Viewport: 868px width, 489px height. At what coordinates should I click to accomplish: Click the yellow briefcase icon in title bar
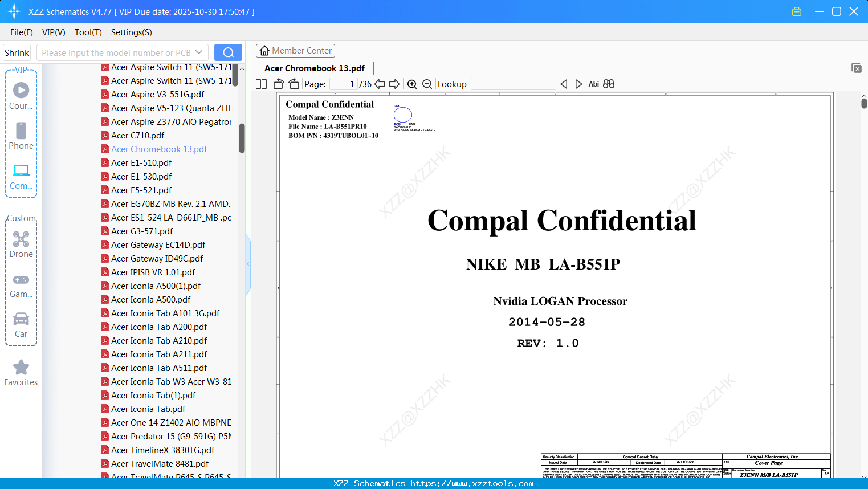[x=797, y=11]
